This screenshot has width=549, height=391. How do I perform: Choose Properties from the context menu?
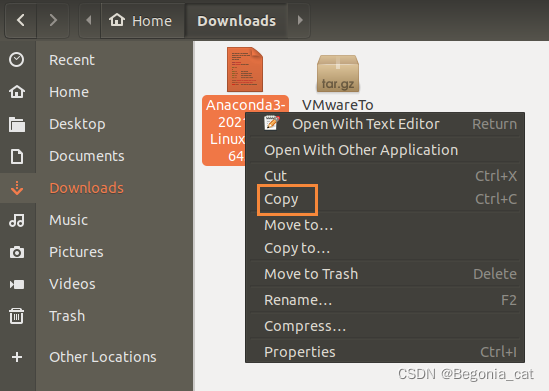tap(385, 351)
